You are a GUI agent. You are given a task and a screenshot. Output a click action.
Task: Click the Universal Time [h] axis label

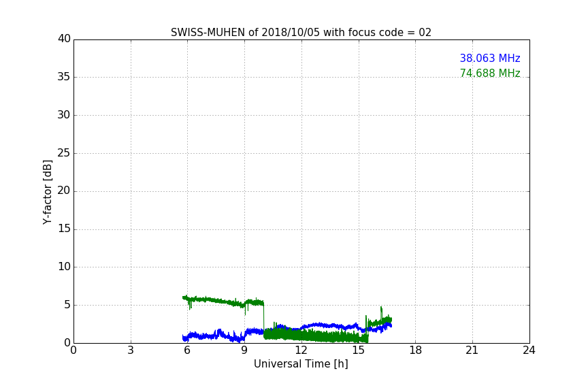pos(301,364)
